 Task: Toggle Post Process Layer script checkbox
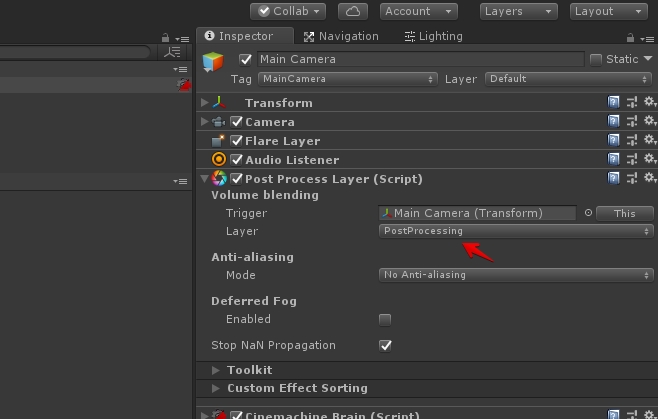(x=237, y=179)
